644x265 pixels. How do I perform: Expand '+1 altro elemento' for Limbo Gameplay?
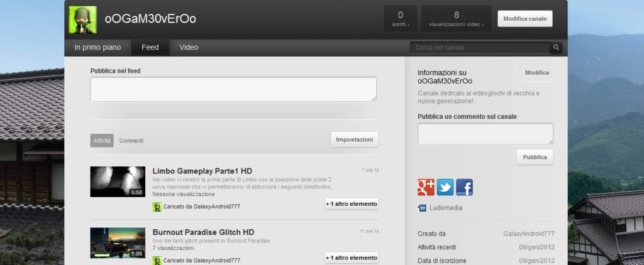352,204
